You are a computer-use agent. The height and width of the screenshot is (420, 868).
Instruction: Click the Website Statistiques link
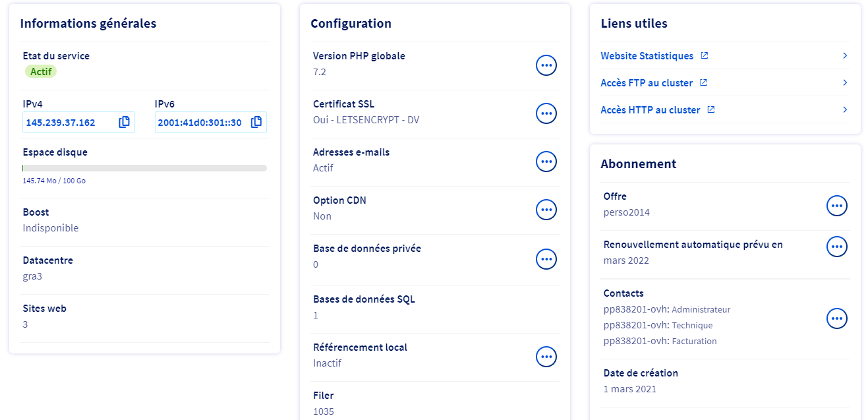(x=647, y=56)
